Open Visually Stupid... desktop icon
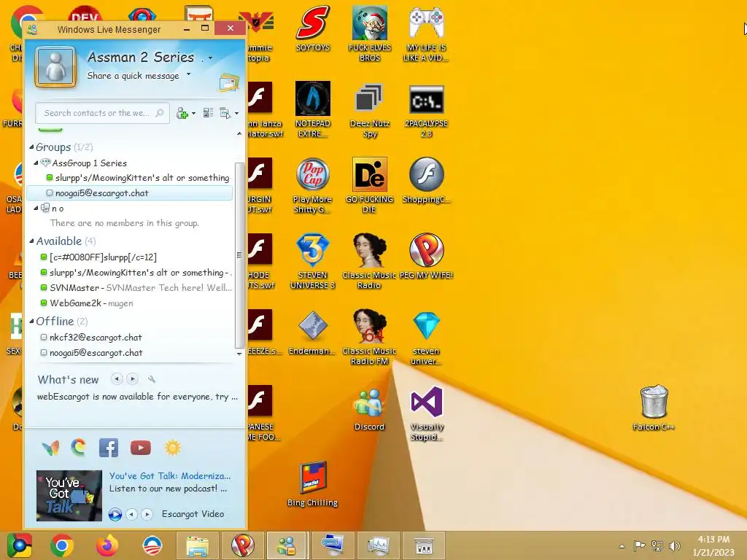747x560 pixels. coord(427,413)
